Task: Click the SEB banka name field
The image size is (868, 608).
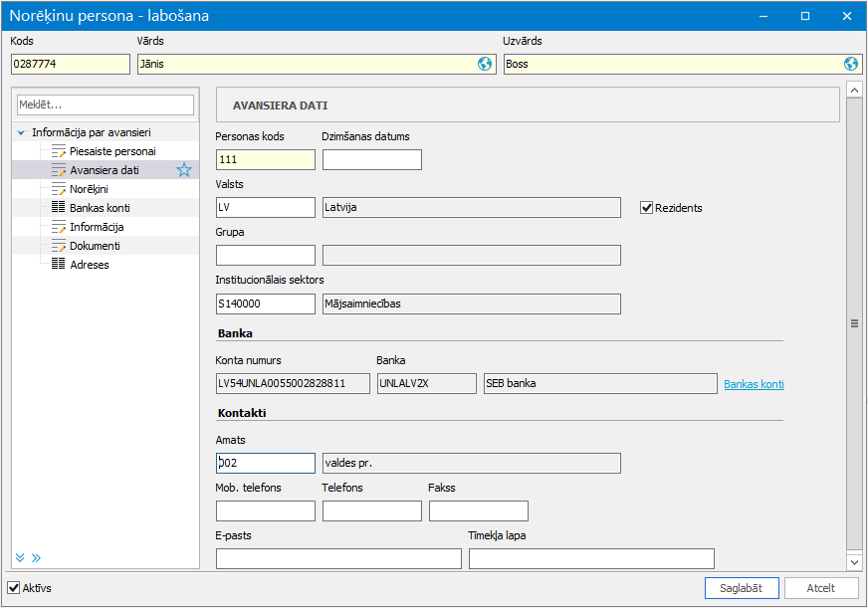Action: click(600, 383)
